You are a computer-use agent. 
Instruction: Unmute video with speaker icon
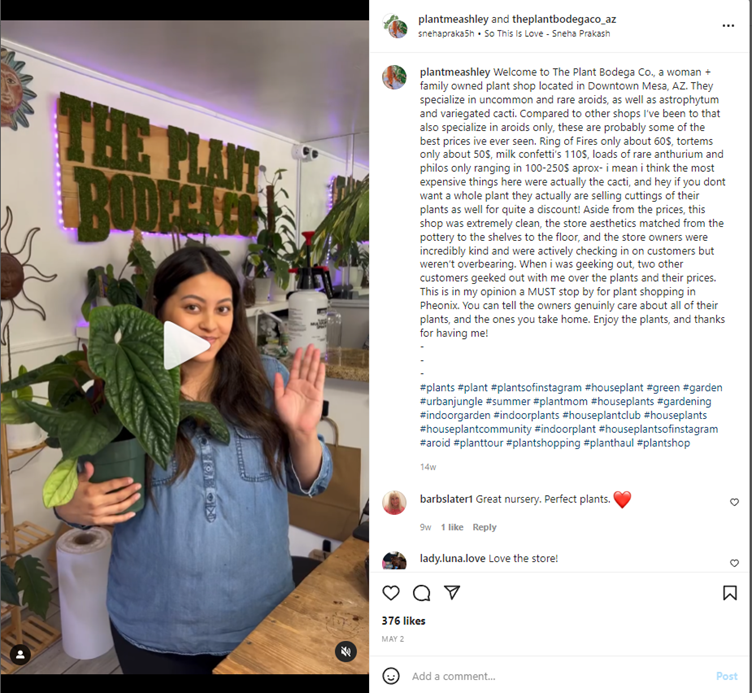pos(346,651)
